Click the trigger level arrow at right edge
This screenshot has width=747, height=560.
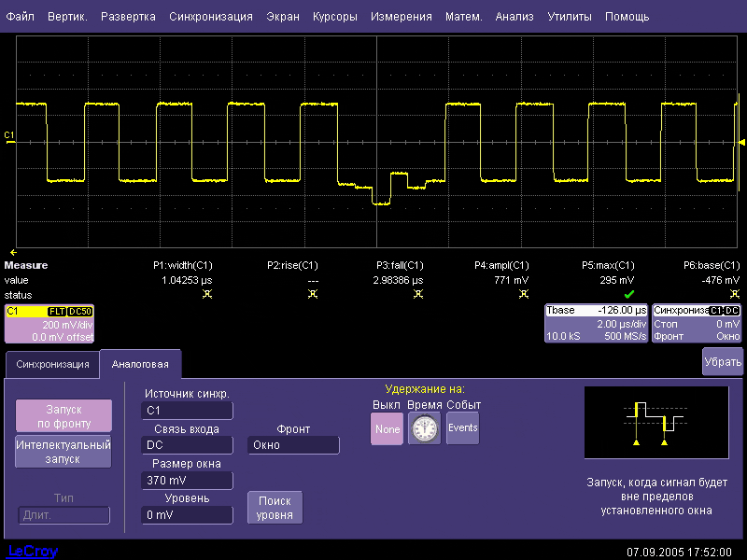pyautogui.click(x=741, y=142)
